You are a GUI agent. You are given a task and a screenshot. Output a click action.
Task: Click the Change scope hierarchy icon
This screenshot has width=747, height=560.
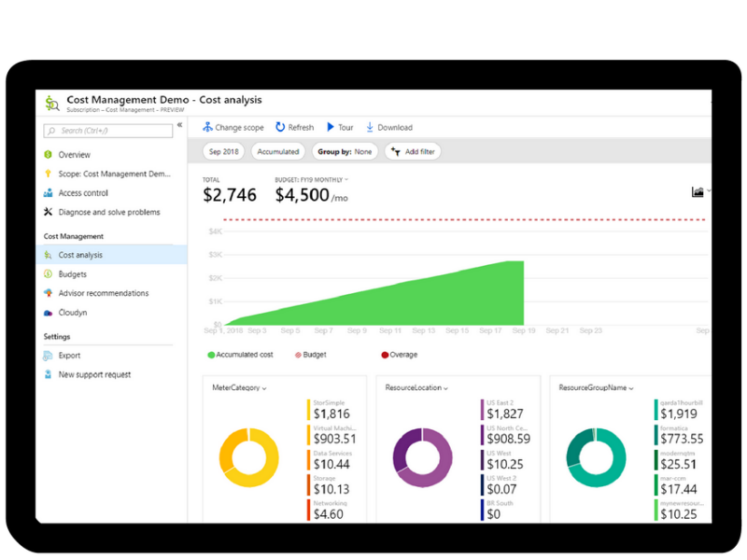click(207, 127)
